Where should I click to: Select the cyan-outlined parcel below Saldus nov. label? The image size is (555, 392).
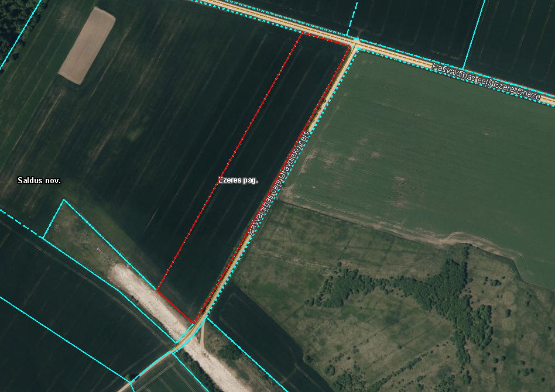[x=88, y=246]
